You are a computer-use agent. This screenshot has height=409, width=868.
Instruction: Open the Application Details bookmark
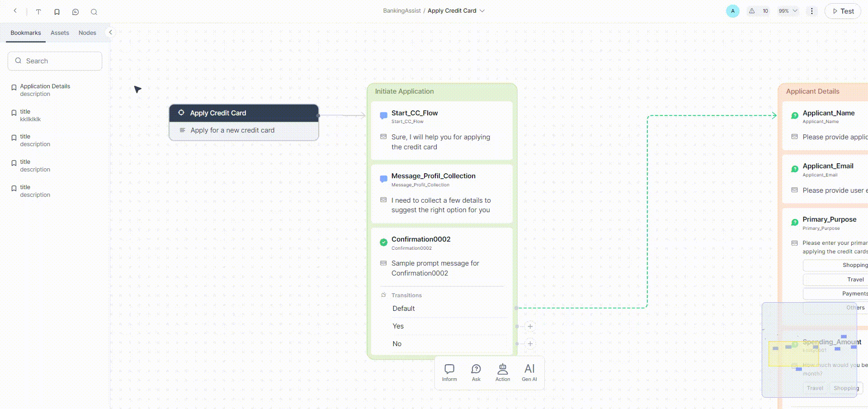[45, 90]
